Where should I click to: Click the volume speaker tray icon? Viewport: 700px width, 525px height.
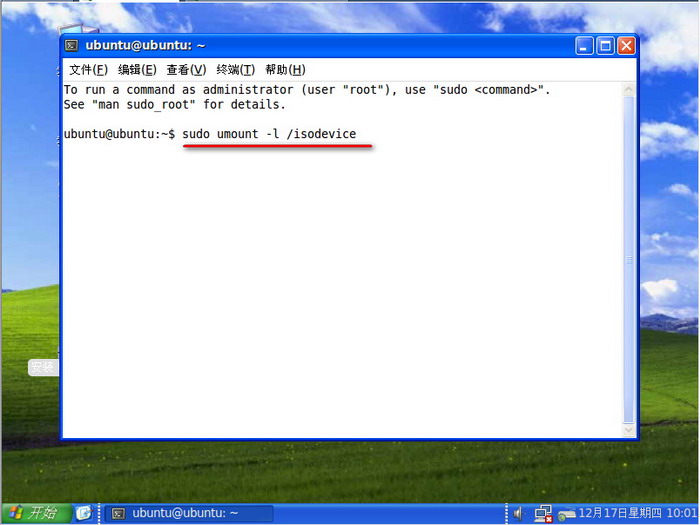pos(519,514)
